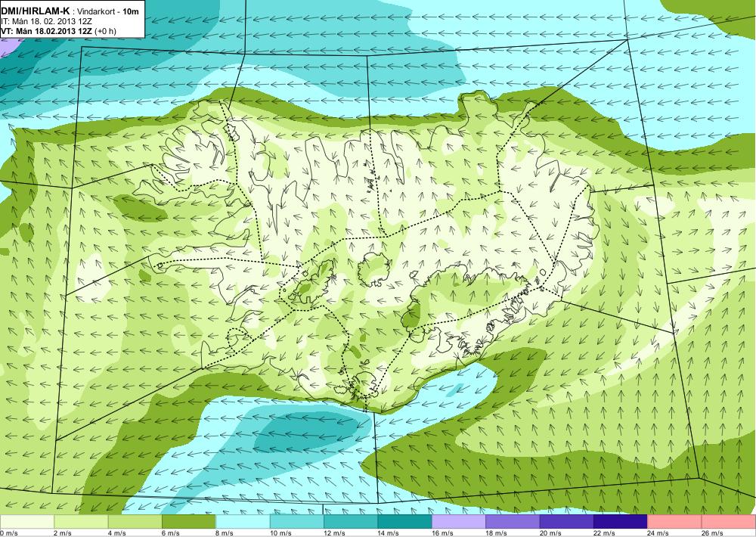Click the purple 18–20 m/s legend swatch
This screenshot has width=756, height=537.
pos(513,521)
